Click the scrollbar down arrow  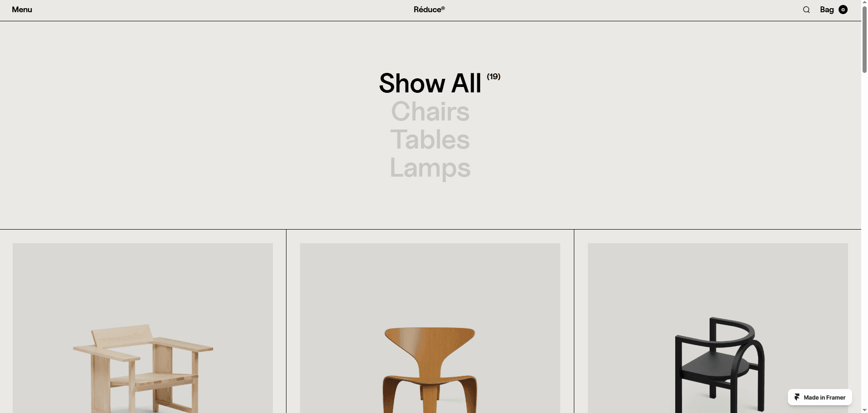click(x=864, y=410)
